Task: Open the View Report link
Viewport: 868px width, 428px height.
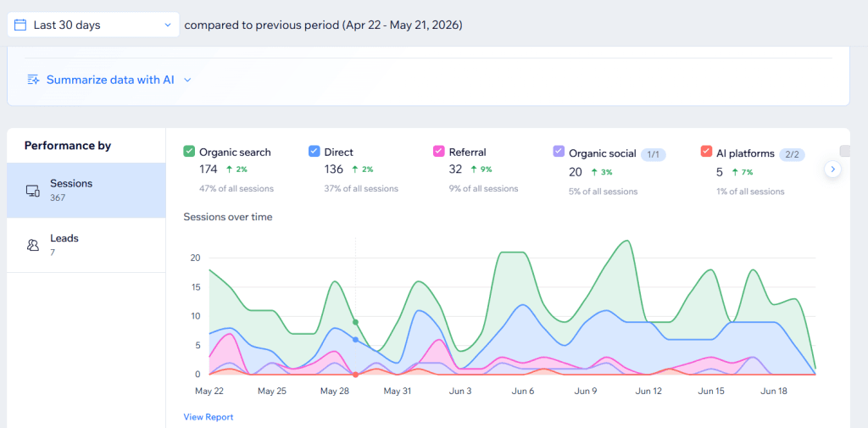Action: [209, 417]
